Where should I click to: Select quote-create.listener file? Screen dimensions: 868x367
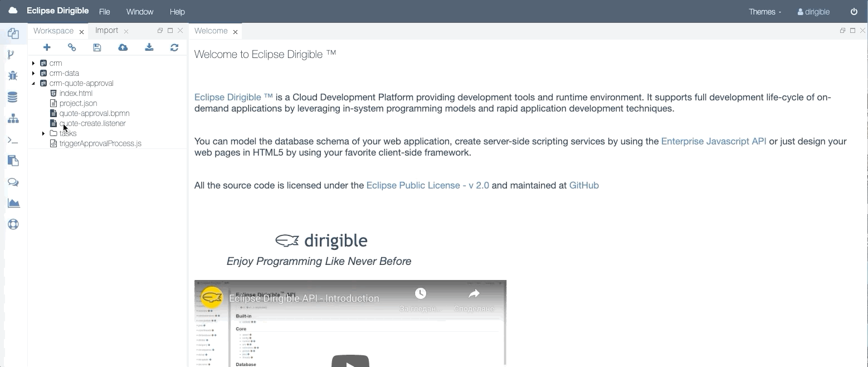(92, 123)
